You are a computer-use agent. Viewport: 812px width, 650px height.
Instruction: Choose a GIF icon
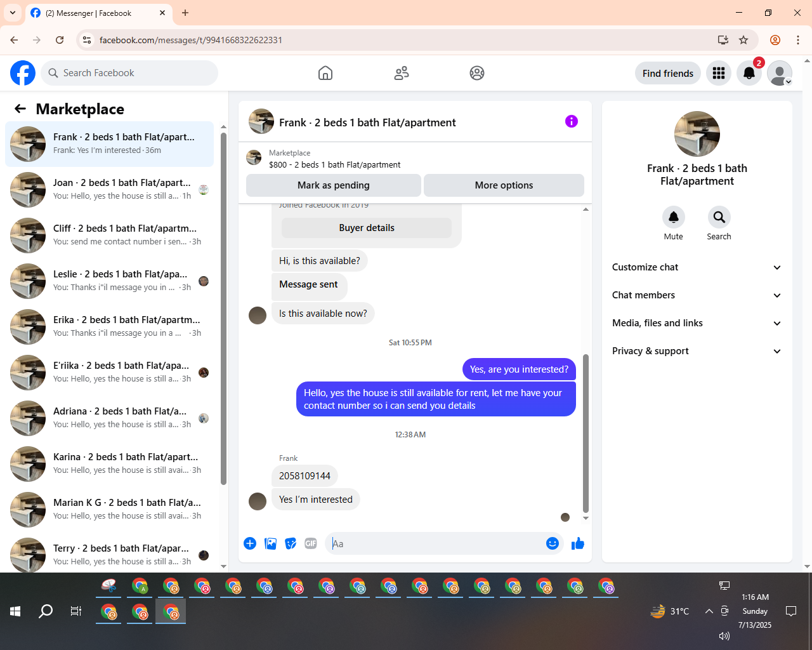point(311,543)
